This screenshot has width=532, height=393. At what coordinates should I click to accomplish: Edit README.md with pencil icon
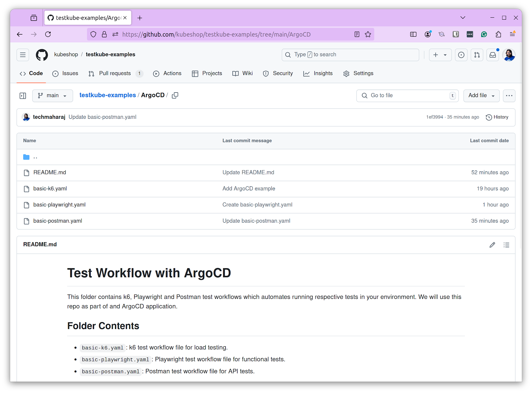(492, 245)
